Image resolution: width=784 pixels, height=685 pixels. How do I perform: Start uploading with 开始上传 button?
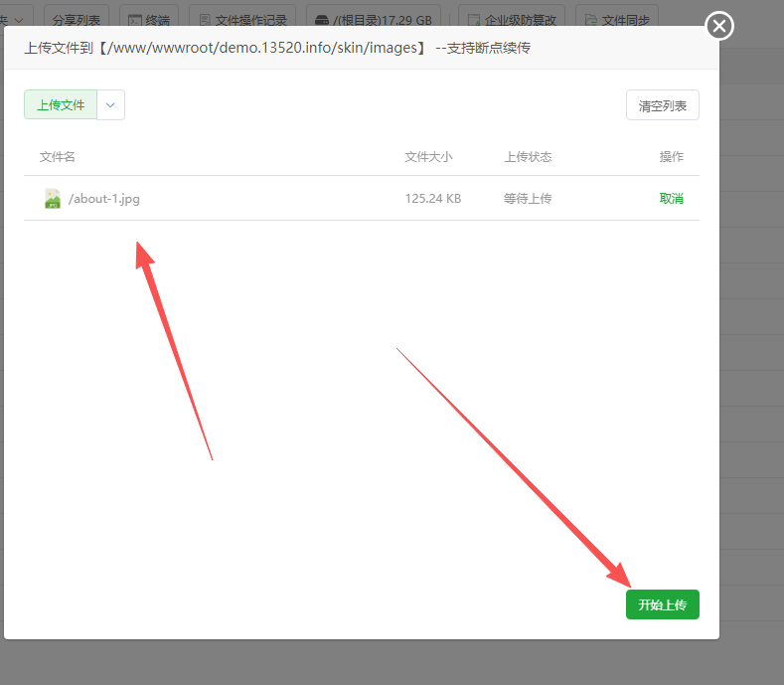pyautogui.click(x=663, y=604)
